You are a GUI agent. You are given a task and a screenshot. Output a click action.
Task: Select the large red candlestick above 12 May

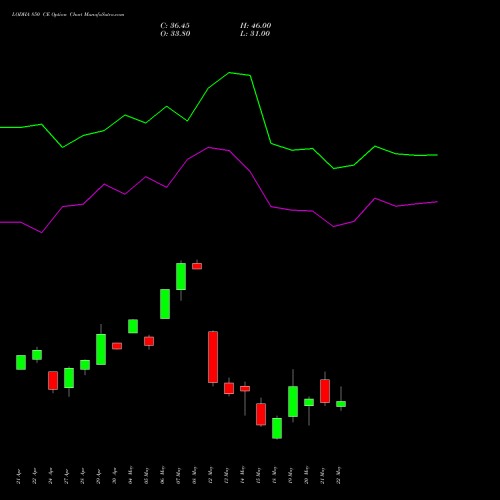pyautogui.click(x=213, y=357)
